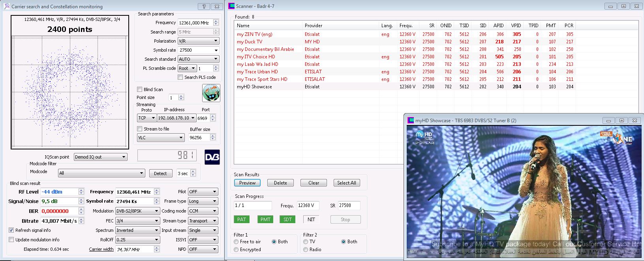The height and width of the screenshot is (261, 644).
Task: Enable the Blind Scan checkbox
Action: [x=139, y=89]
